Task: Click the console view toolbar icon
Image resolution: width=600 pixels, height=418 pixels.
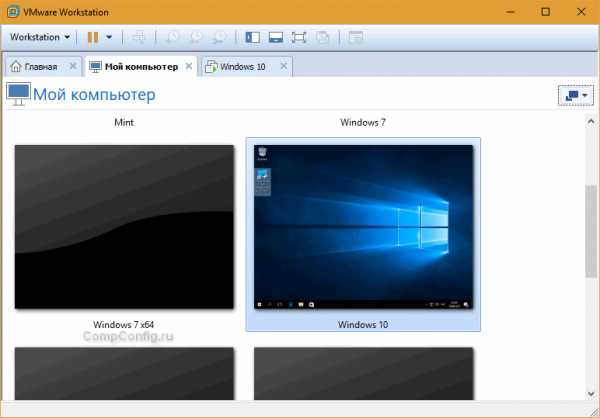Action: [x=355, y=37]
